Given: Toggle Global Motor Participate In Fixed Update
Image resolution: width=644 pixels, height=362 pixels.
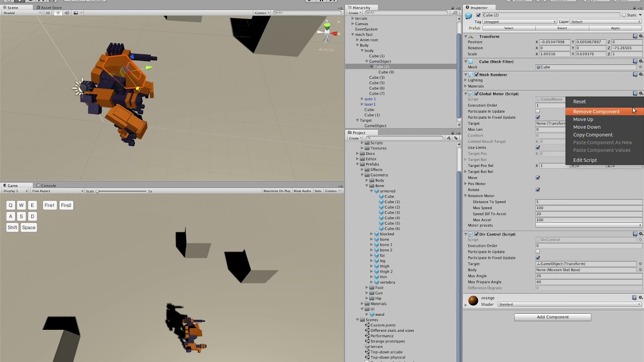Looking at the screenshot, I should (x=538, y=117).
